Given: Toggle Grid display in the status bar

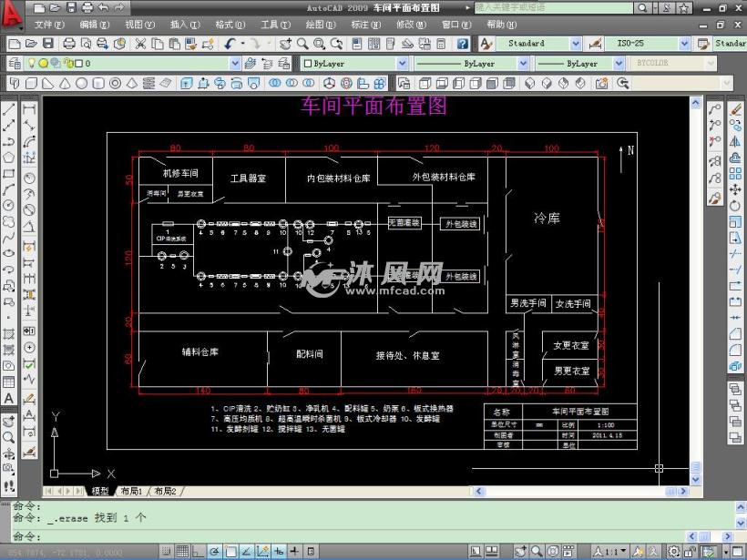Looking at the screenshot, I should pyautogui.click(x=183, y=550).
